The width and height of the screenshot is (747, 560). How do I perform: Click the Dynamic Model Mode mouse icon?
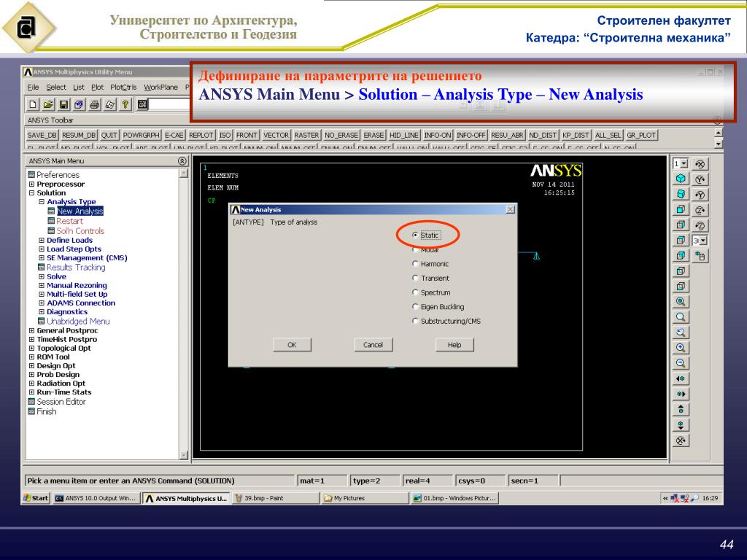[700, 256]
